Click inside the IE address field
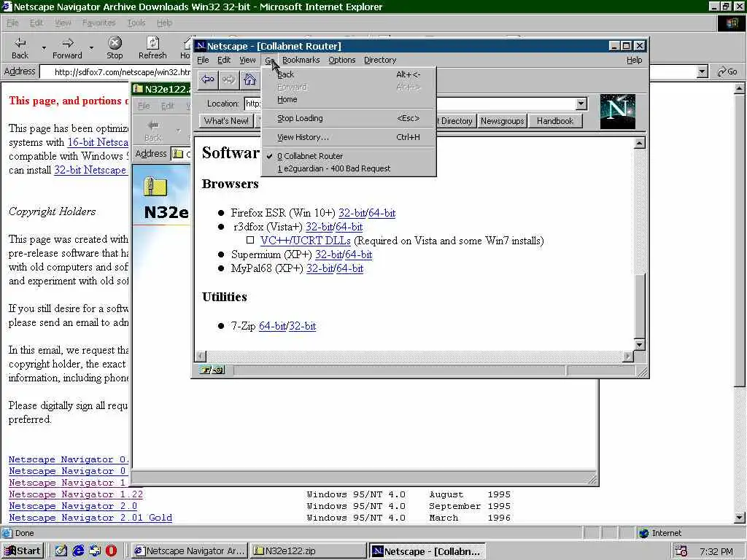The width and height of the screenshot is (747, 560). [x=117, y=72]
